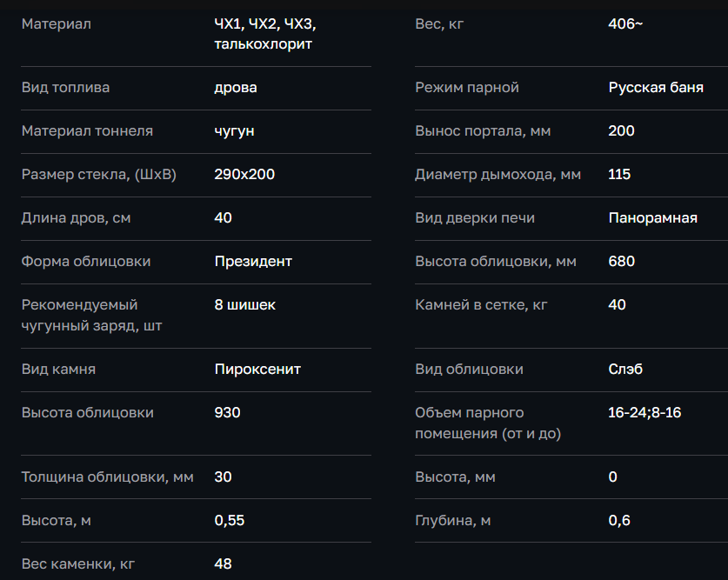Click the '8 шишек' cast-iron charge value
728x580 pixels.
coord(244,305)
